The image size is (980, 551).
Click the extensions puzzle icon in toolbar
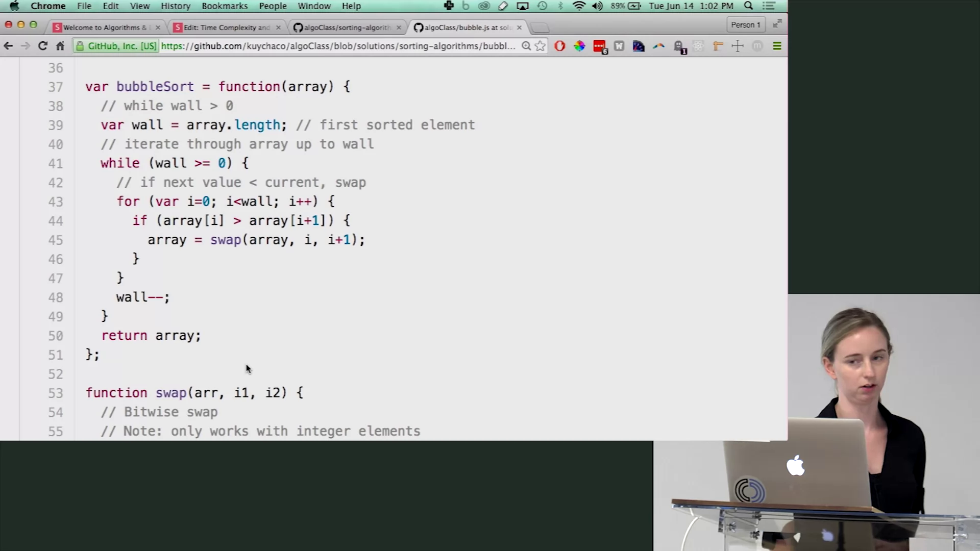(738, 46)
